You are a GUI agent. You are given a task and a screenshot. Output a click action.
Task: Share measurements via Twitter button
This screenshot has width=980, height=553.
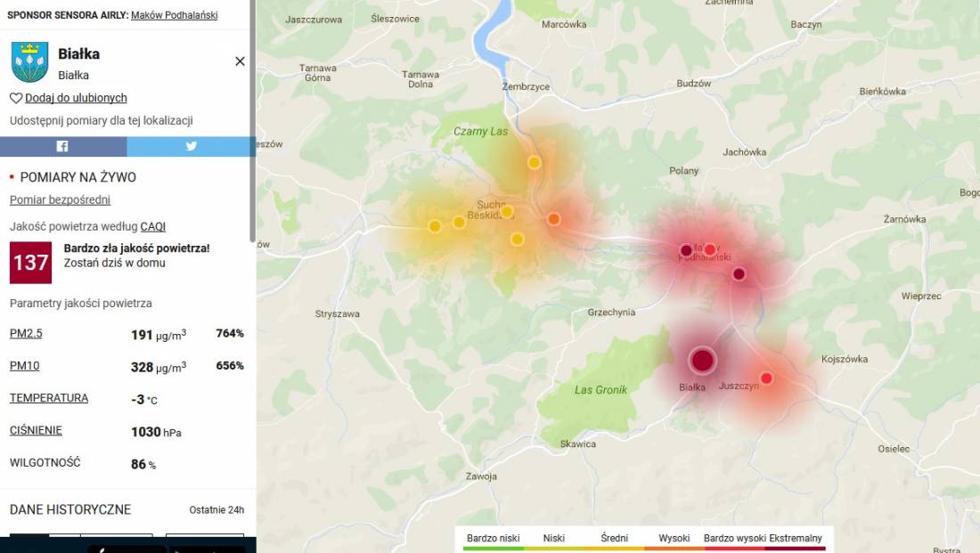tap(190, 146)
